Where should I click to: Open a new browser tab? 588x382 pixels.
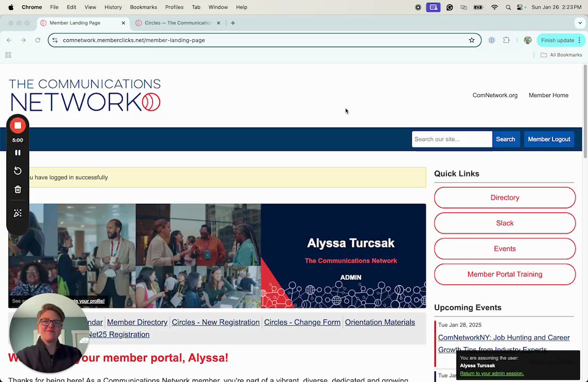pyautogui.click(x=233, y=23)
